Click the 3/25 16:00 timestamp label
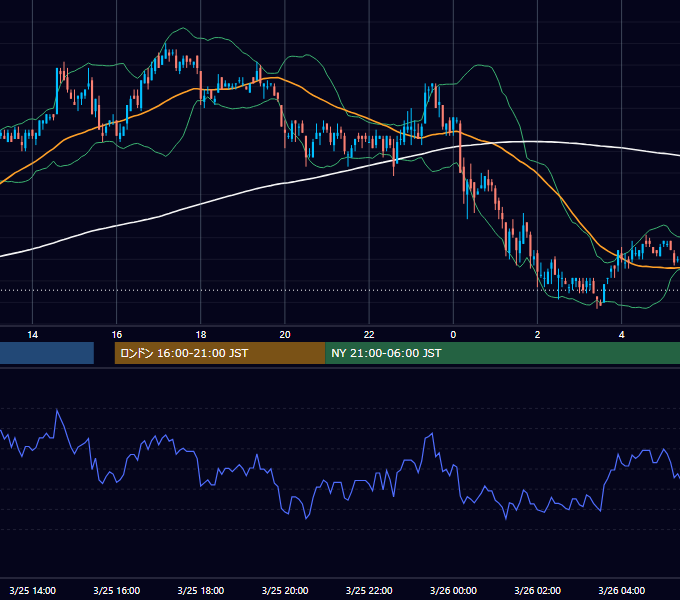 117,590
